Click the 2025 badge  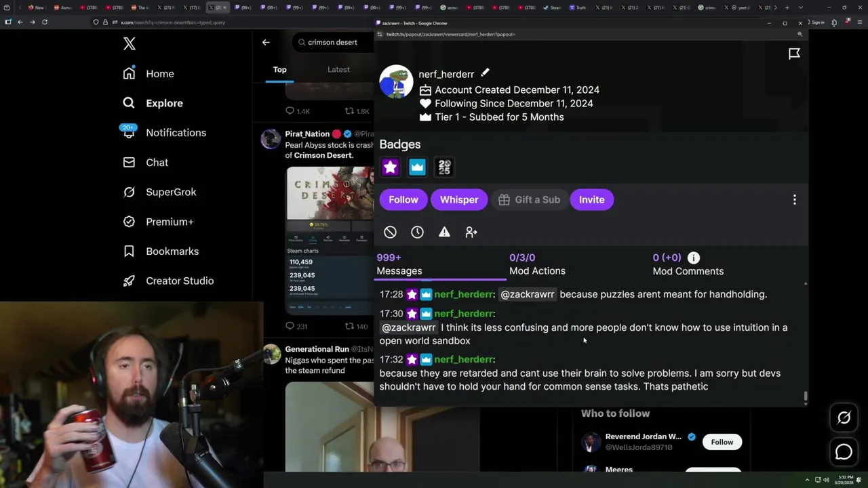(x=444, y=167)
